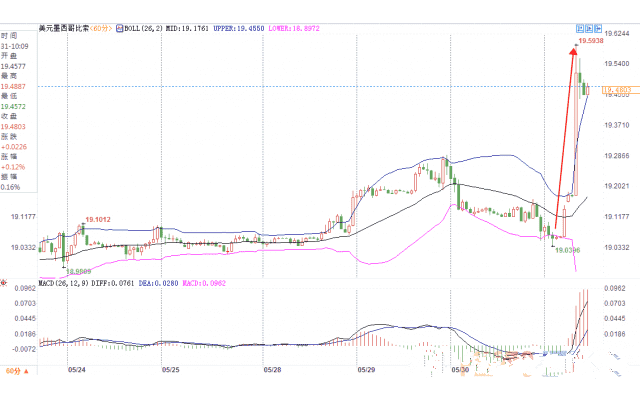The width and height of the screenshot is (640, 400).
Task: Click the BOLL indicator settings icon
Action: click(x=120, y=29)
